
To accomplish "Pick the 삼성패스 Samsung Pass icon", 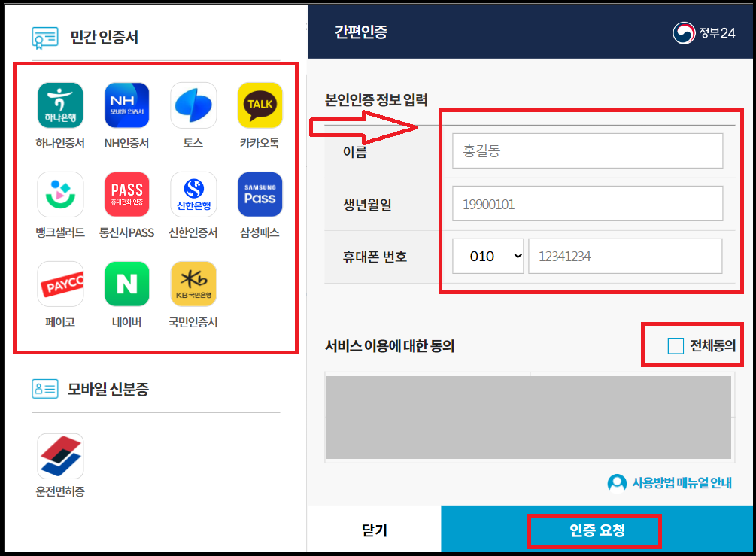I will point(260,194).
